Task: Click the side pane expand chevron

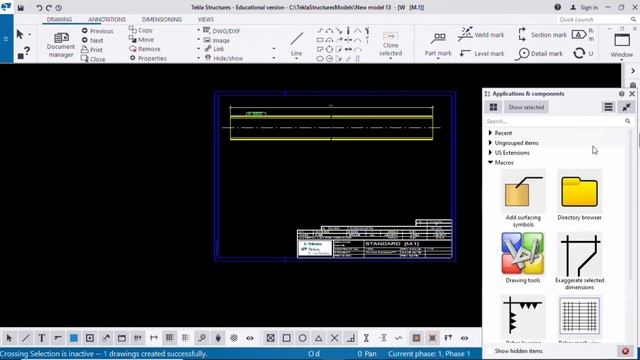Action: point(633,71)
